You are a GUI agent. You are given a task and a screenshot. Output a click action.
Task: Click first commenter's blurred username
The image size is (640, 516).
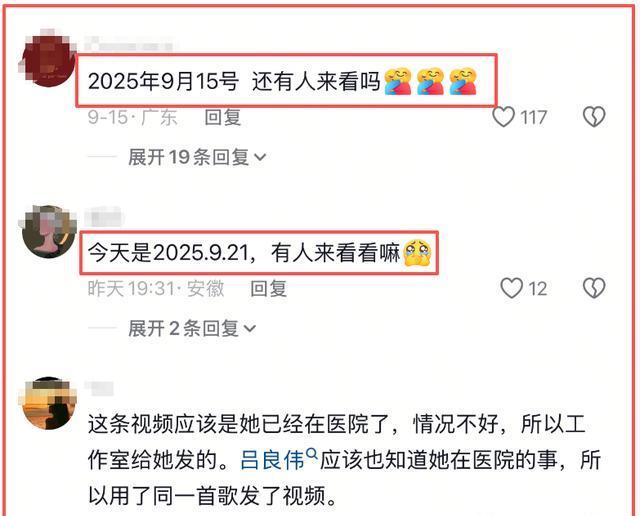pyautogui.click(x=129, y=43)
